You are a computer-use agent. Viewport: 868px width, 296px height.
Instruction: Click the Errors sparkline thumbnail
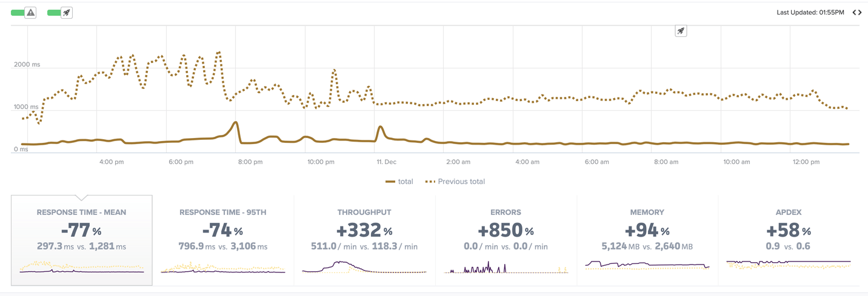pyautogui.click(x=506, y=267)
